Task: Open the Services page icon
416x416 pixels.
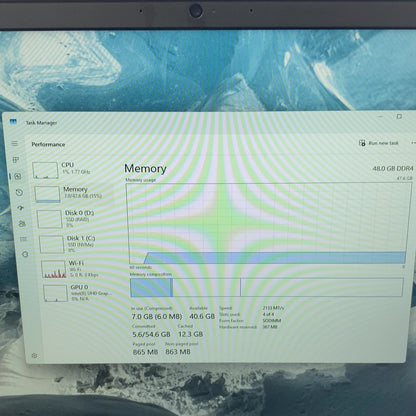Action: (25, 254)
